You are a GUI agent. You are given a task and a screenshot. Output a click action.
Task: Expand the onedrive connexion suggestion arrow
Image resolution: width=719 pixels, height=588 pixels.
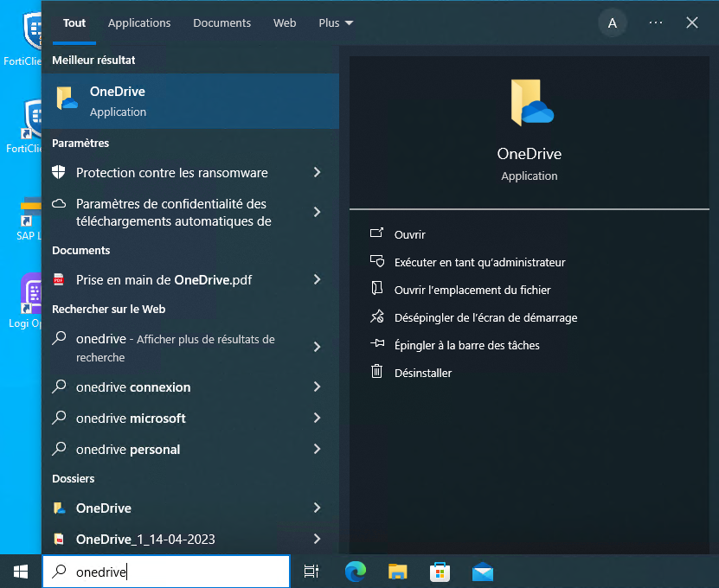[x=317, y=387]
